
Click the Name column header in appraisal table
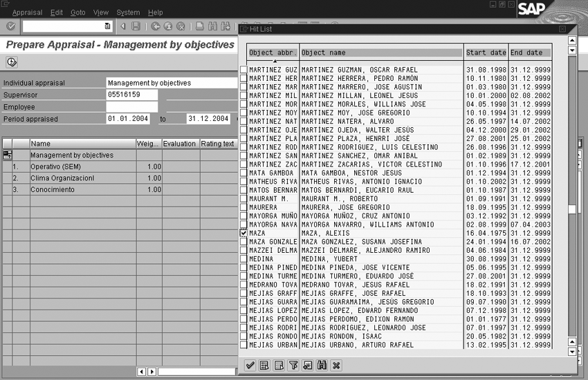(x=83, y=144)
